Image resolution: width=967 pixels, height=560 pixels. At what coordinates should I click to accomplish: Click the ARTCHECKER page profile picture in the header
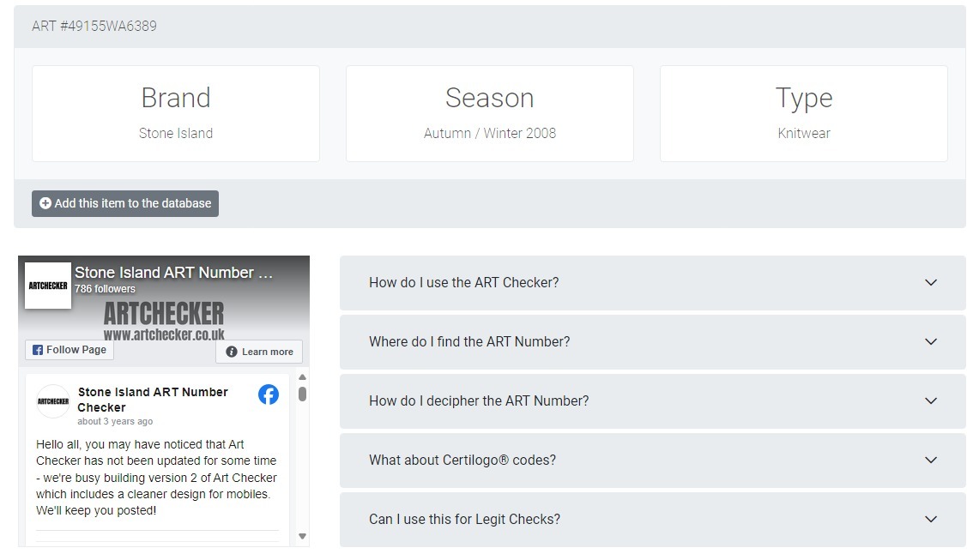tap(48, 286)
